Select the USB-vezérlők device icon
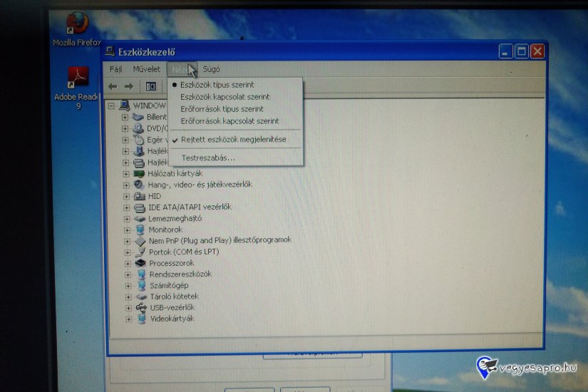This screenshot has height=392, width=588. click(x=140, y=307)
